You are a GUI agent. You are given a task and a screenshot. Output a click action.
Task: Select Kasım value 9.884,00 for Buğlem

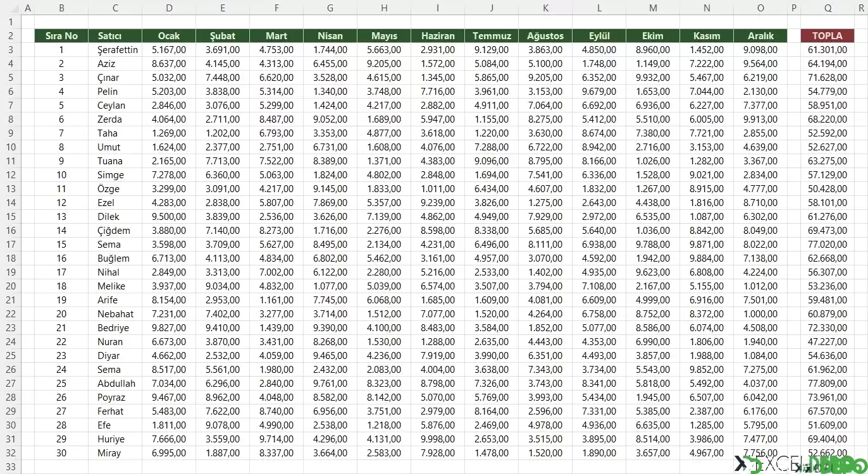pos(707,258)
